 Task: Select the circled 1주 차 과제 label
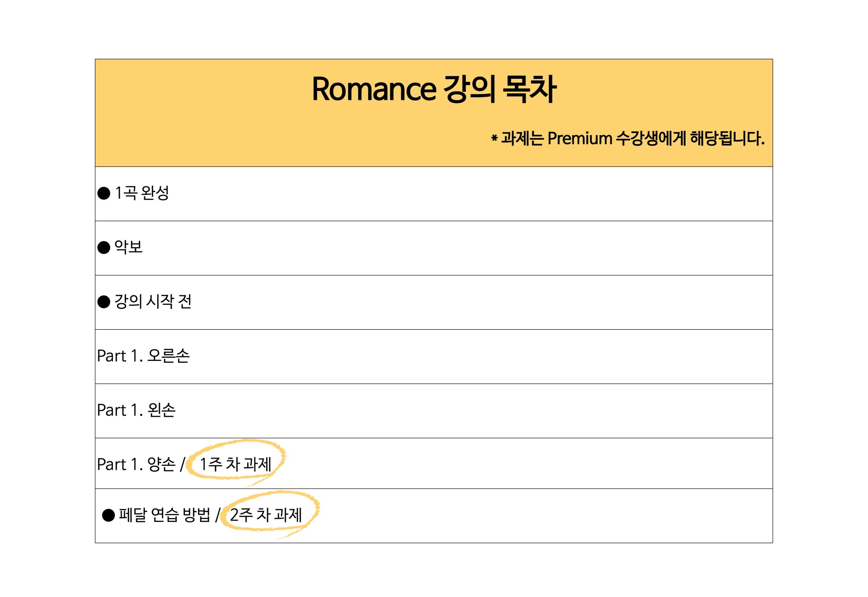(236, 464)
